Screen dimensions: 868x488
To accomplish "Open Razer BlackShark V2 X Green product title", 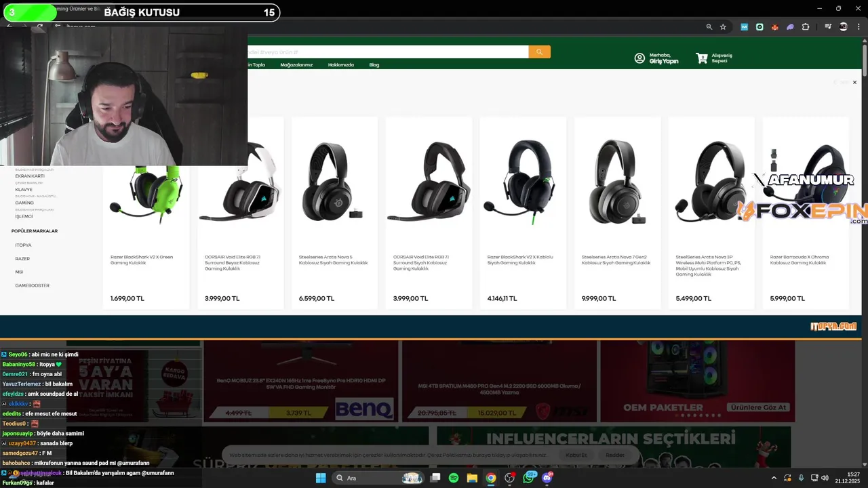I will [142, 260].
